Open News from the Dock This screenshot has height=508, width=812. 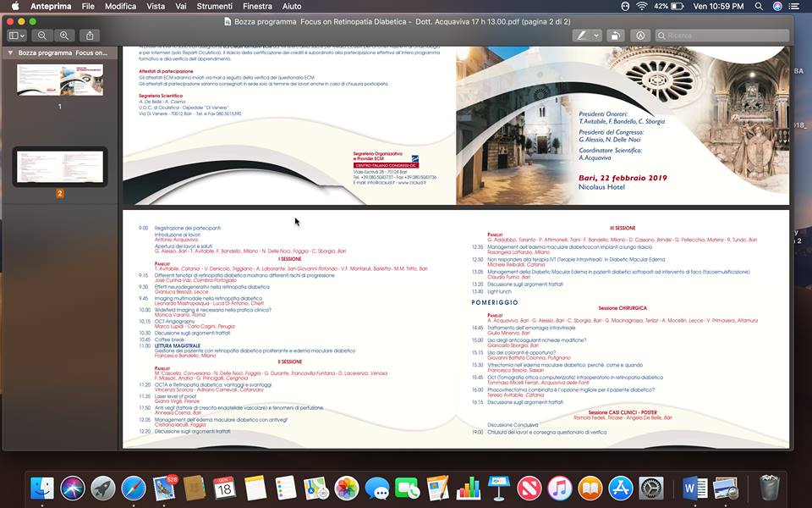pyautogui.click(x=529, y=488)
